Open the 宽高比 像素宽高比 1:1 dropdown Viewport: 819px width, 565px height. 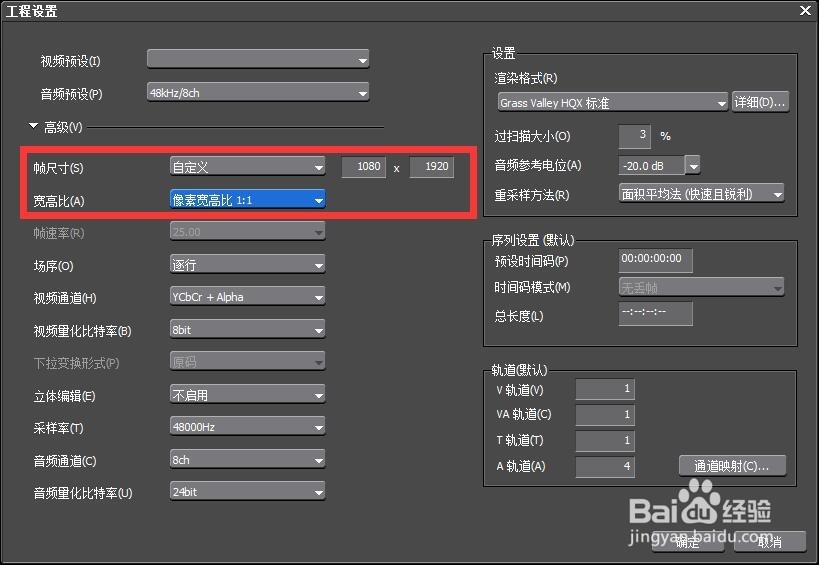(x=248, y=200)
